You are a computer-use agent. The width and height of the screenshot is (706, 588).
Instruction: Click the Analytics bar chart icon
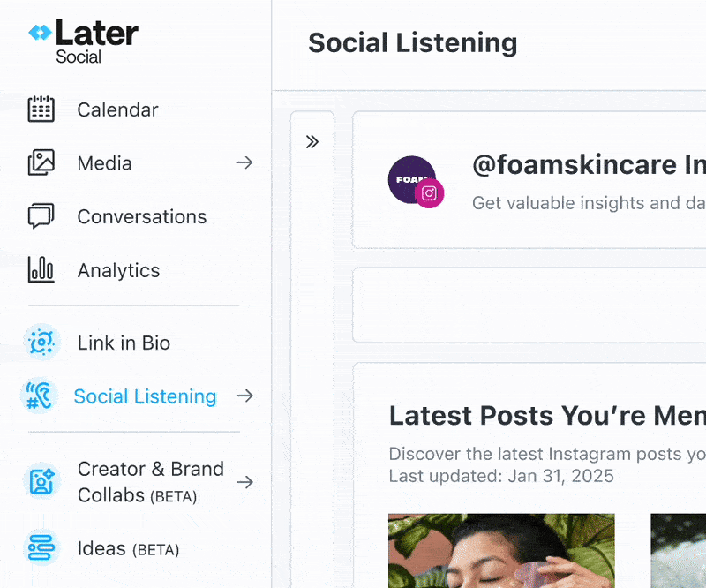(41, 269)
